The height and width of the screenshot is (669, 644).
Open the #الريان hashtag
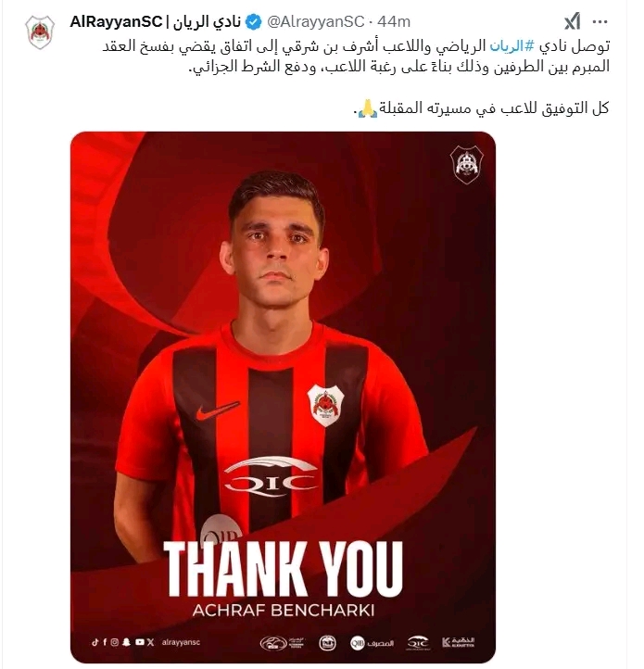(512, 45)
